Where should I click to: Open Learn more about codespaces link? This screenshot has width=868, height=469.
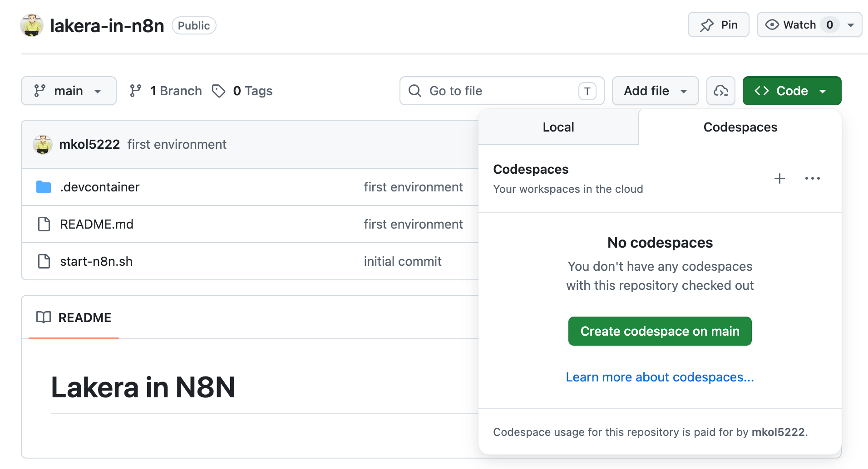click(660, 377)
